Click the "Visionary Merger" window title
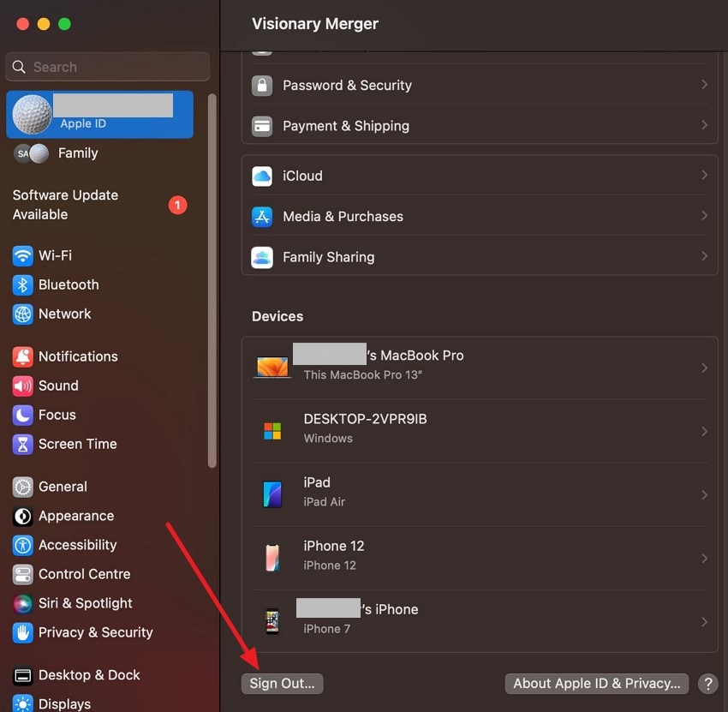Image resolution: width=728 pixels, height=712 pixels. (x=315, y=24)
